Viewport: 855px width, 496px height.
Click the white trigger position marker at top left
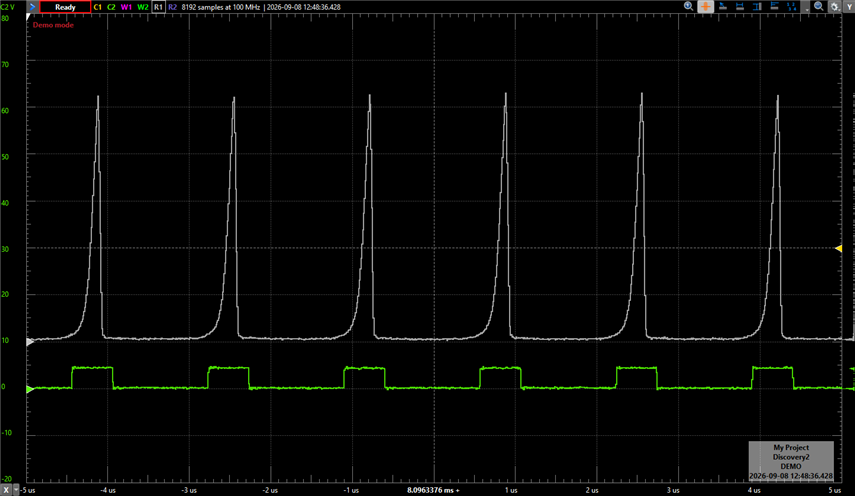[x=29, y=17]
